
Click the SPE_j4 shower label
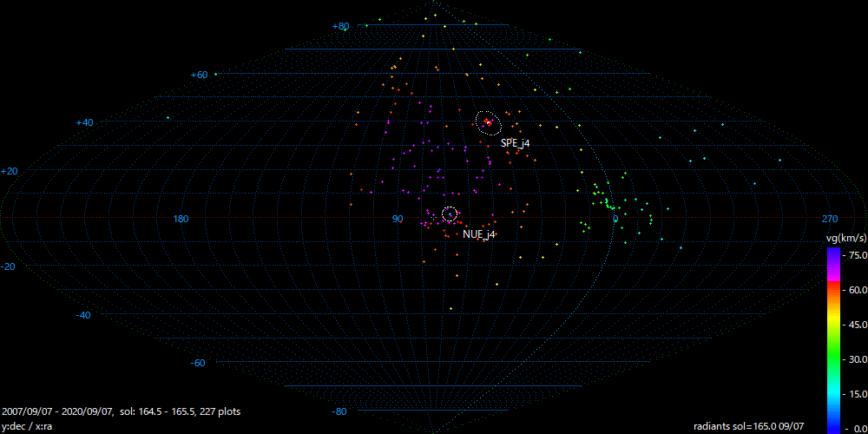point(515,142)
